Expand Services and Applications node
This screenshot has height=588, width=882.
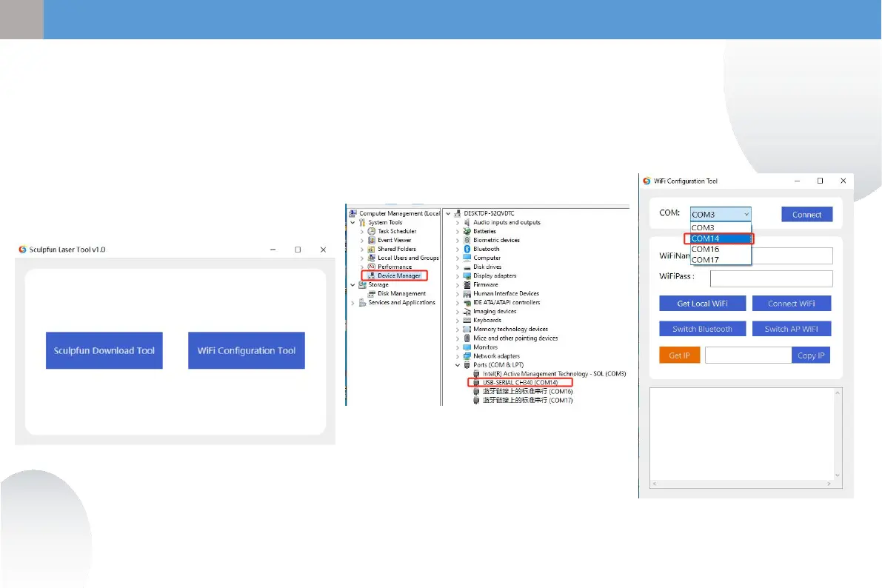[x=353, y=303]
